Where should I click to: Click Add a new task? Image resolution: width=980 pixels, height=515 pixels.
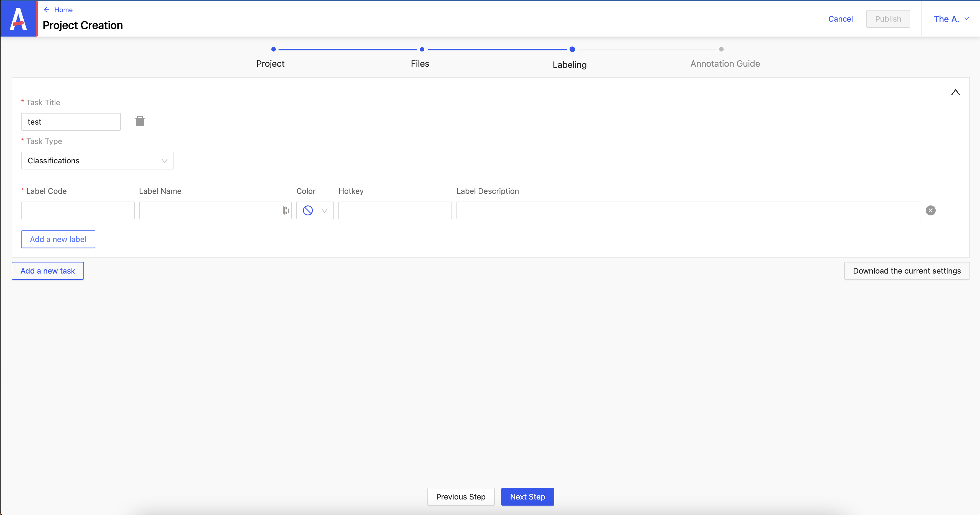pos(48,271)
